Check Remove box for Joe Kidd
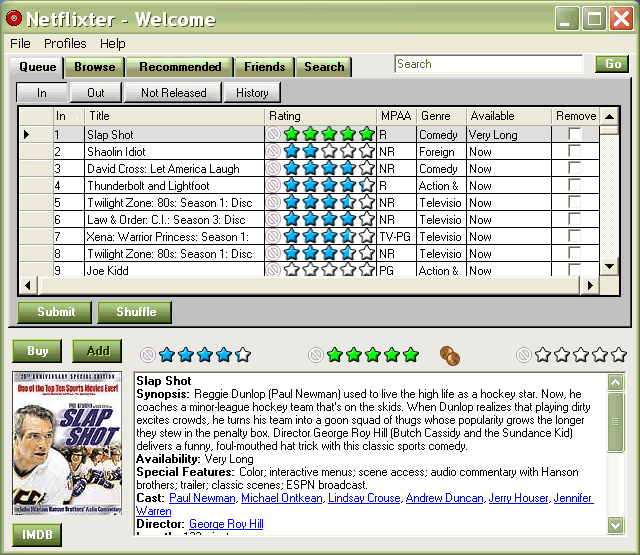 (575, 269)
